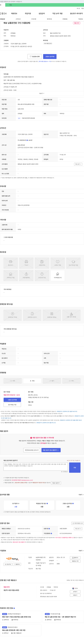Viewport: 84px width, 644px height.
Task: Click the 거짓구인광고 신고 button
Action: (x=78, y=523)
